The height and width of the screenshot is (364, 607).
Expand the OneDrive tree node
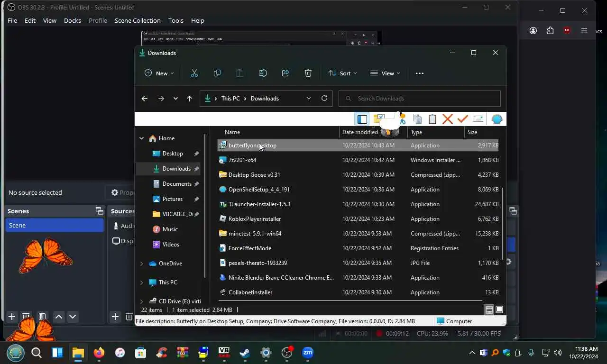[141, 264]
